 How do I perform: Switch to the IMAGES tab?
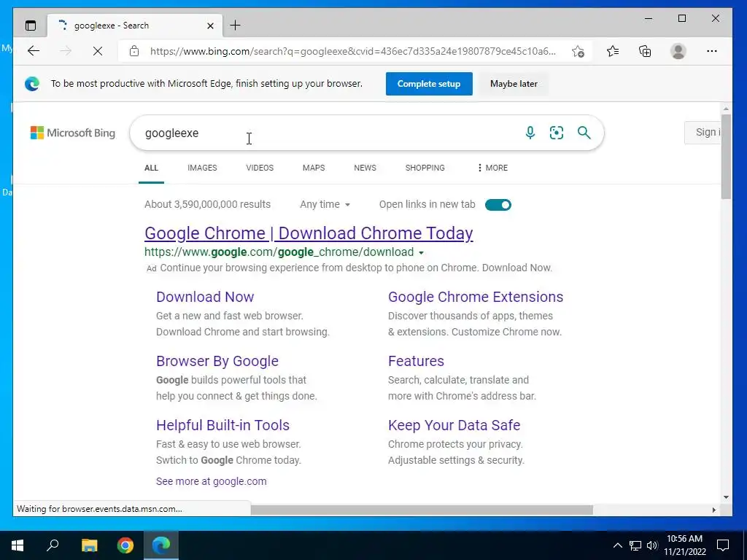[202, 168]
